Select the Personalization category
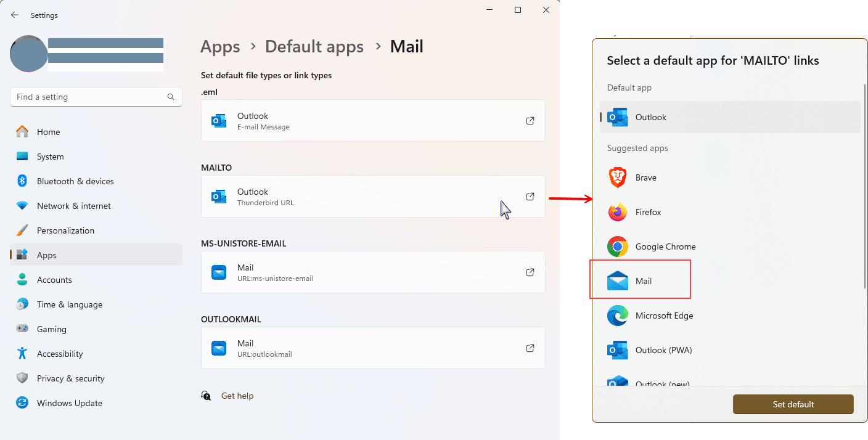The height and width of the screenshot is (440, 868). click(96, 230)
